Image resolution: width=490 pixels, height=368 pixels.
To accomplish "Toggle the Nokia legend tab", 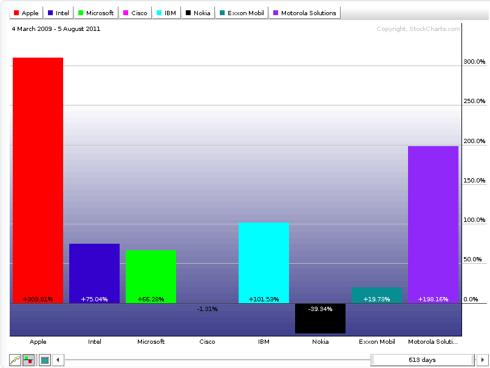I will click(x=198, y=13).
